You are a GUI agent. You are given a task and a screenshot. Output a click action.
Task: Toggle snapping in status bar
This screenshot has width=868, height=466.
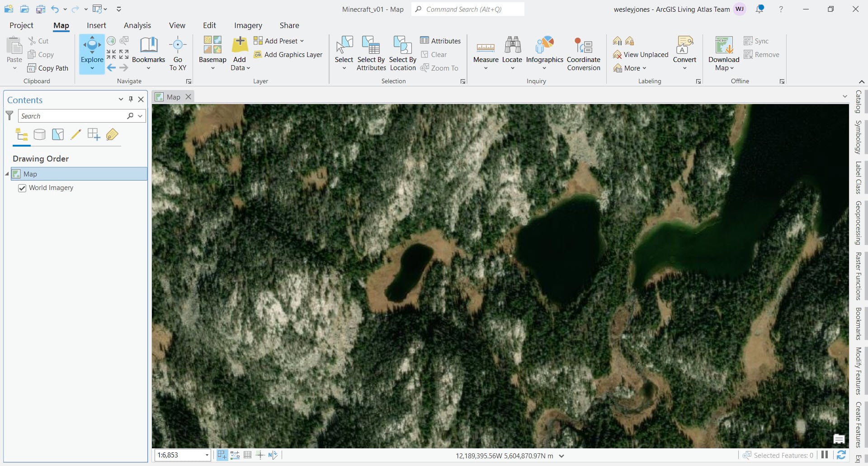coord(222,455)
